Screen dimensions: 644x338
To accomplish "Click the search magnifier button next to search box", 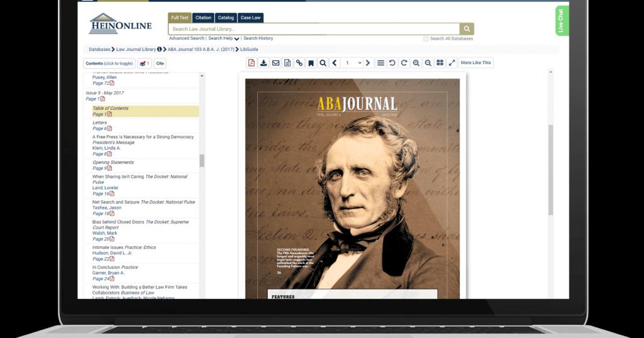I will pos(467,29).
